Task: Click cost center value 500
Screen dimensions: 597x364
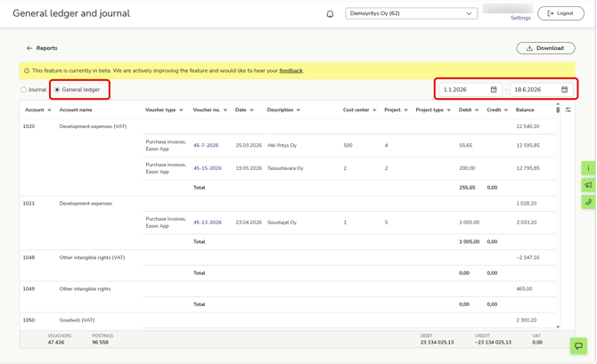Action: [x=348, y=145]
